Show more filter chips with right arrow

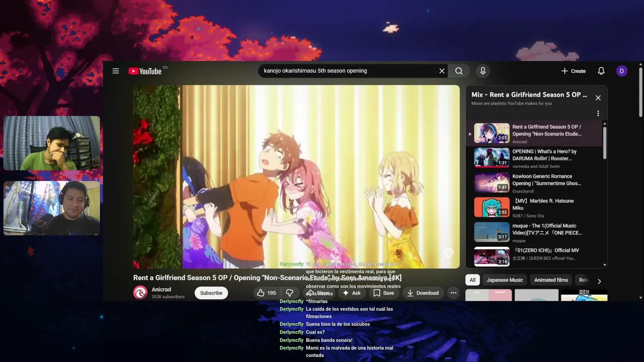[599, 281]
